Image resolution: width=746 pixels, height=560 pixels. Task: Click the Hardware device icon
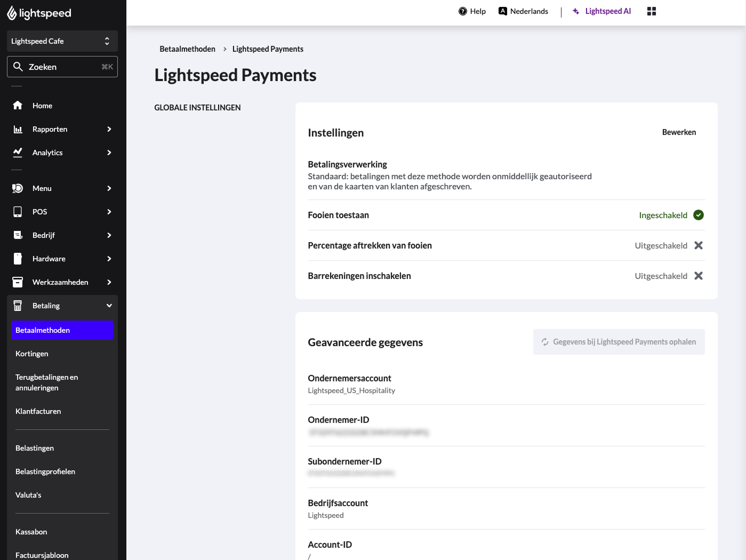[18, 259]
